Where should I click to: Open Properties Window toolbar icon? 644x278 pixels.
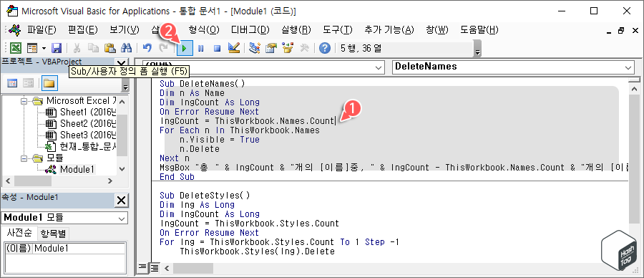coord(271,49)
